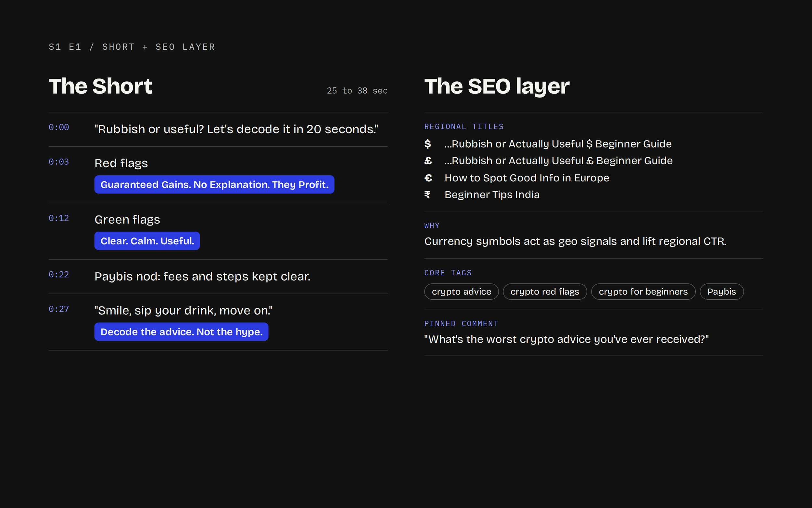Click the 'Red flags' line
Screen dimensions: 812x508
point(121,163)
